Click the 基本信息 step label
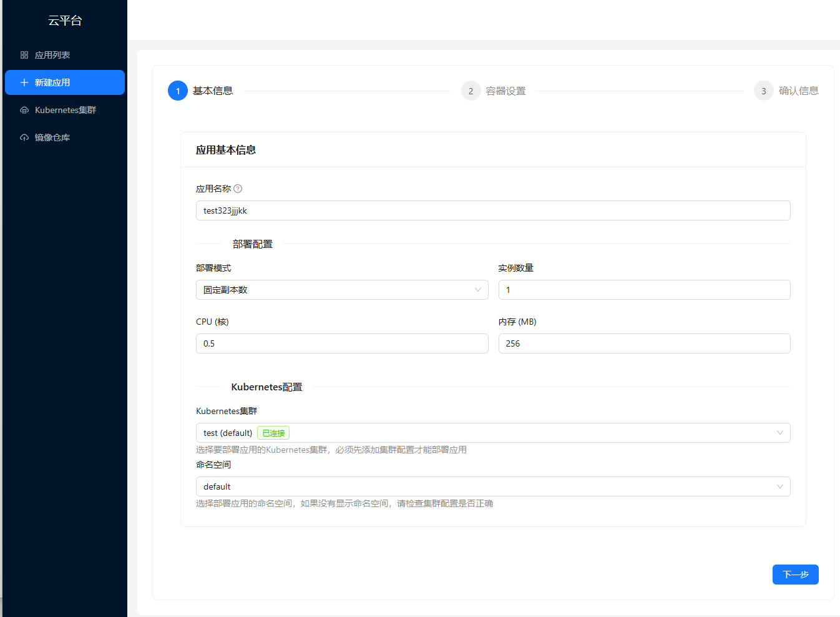This screenshot has height=617, width=840. tap(213, 91)
